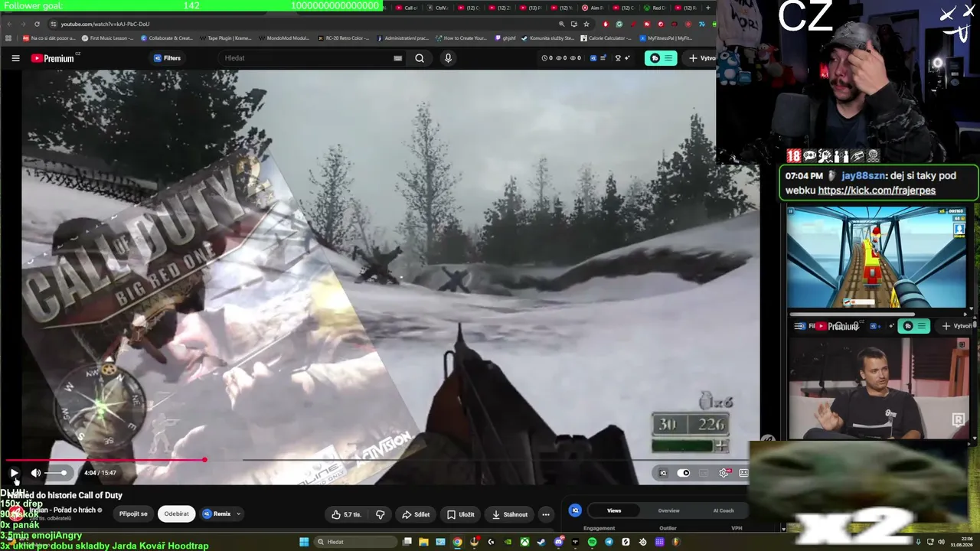
Task: Start voice search with the microphone
Action: pyautogui.click(x=448, y=58)
